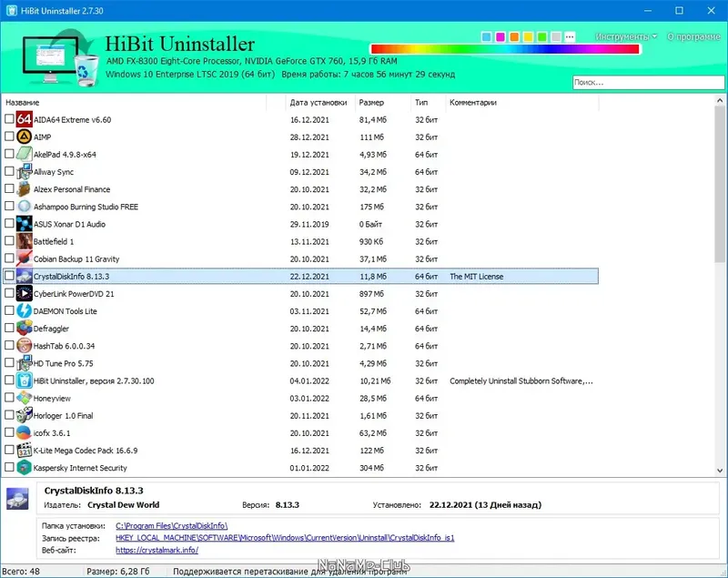Click the ASUS Xonar D1 Audio icon
This screenshot has width=728, height=578.
pos(25,224)
